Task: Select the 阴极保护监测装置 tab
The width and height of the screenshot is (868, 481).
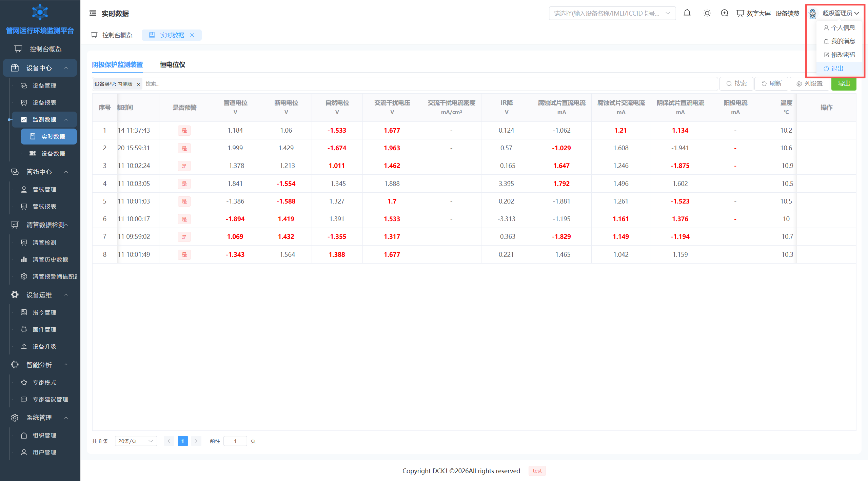Action: [x=117, y=64]
